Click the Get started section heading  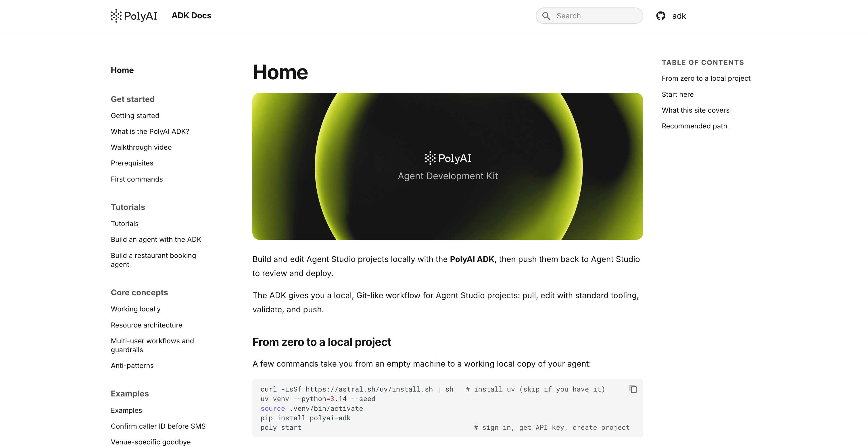[x=133, y=99]
